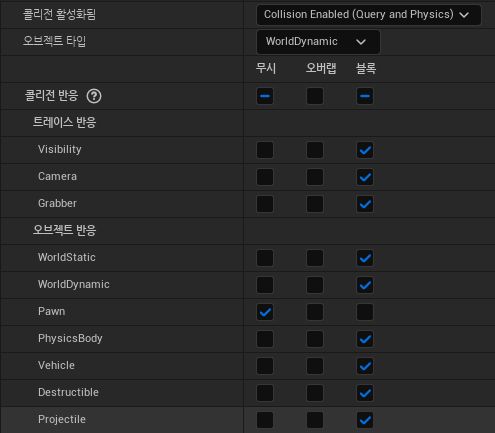Click the checked 블록 box for WorldStatic
Image resolution: width=495 pixels, height=433 pixels.
click(x=365, y=258)
